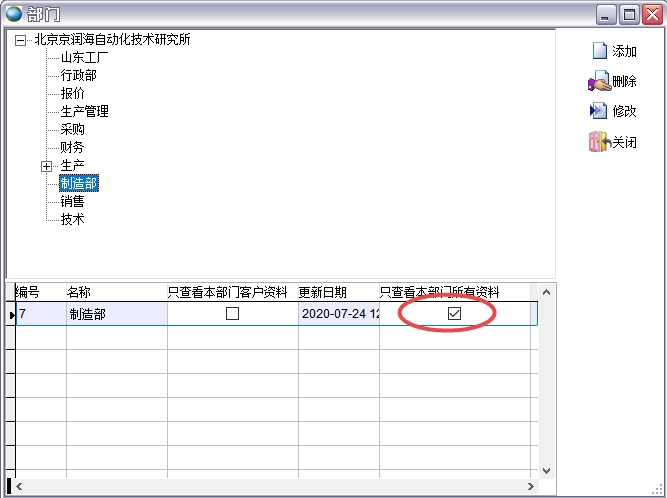667x498 pixels.
Task: Click grid vertical scrollbar down arrow
Action: 546,470
